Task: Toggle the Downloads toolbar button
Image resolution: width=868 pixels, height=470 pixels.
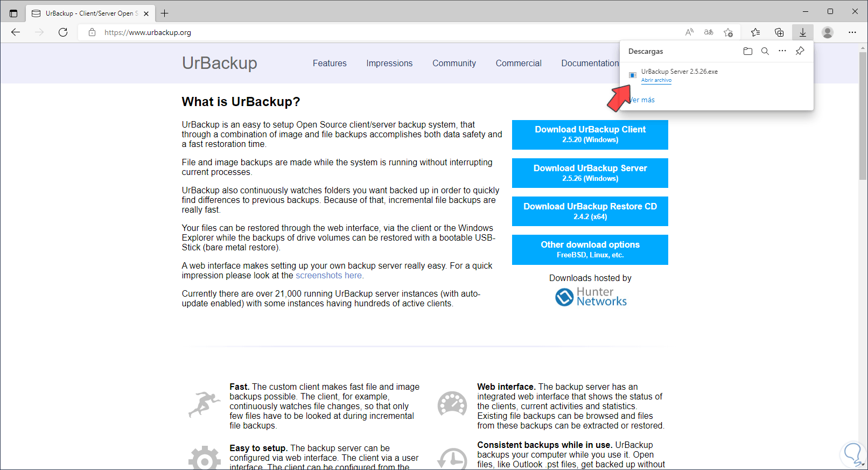Action: [x=803, y=32]
